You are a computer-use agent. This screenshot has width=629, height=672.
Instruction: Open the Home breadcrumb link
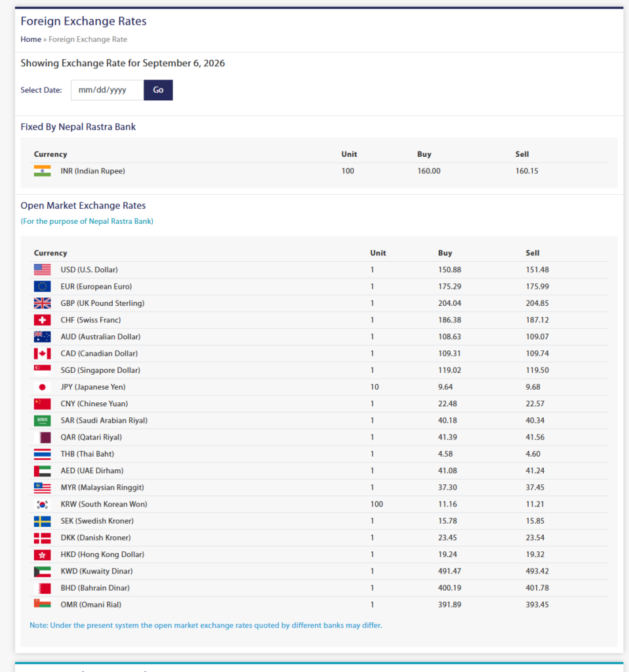click(31, 39)
